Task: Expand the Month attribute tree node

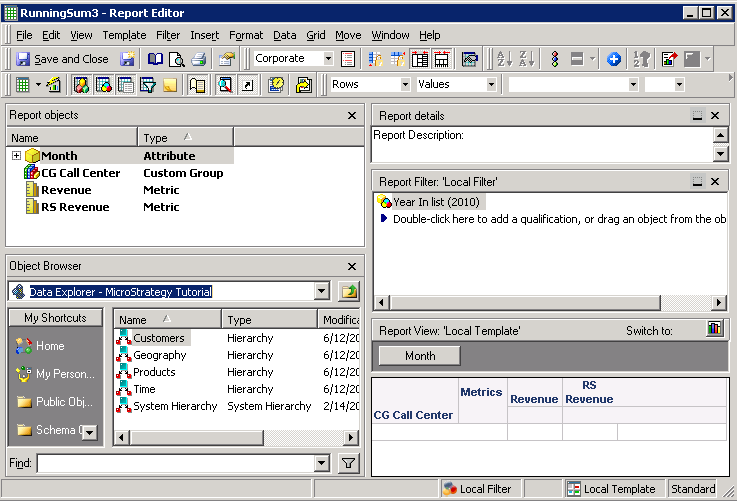Action: (x=16, y=156)
